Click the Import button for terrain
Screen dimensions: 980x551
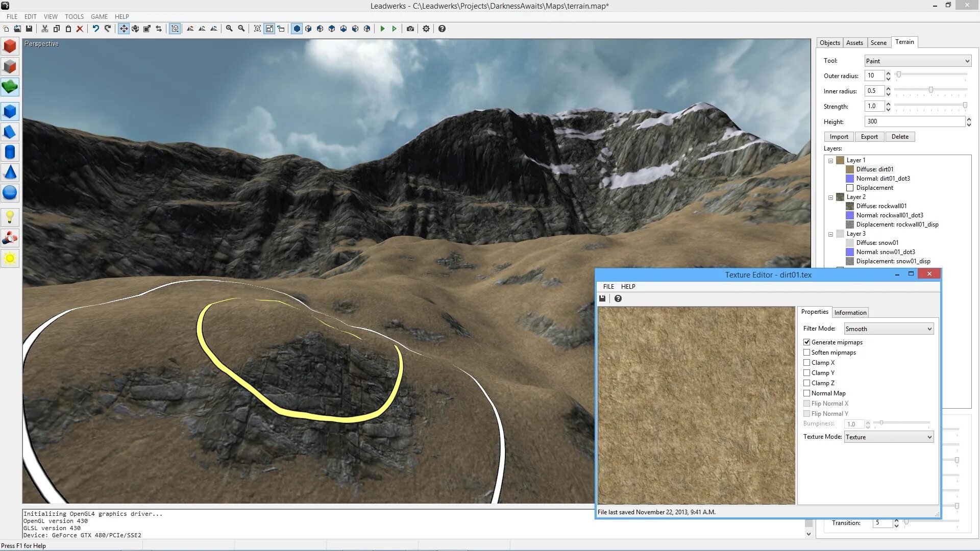tap(839, 136)
